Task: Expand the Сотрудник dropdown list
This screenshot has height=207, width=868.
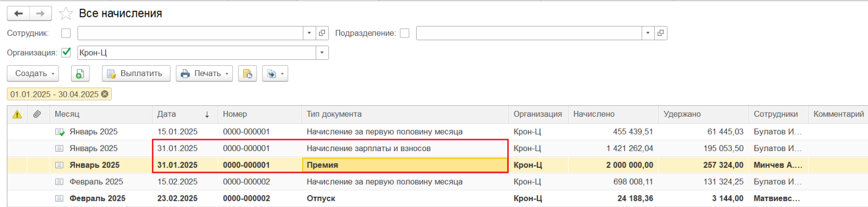Action: (x=309, y=33)
